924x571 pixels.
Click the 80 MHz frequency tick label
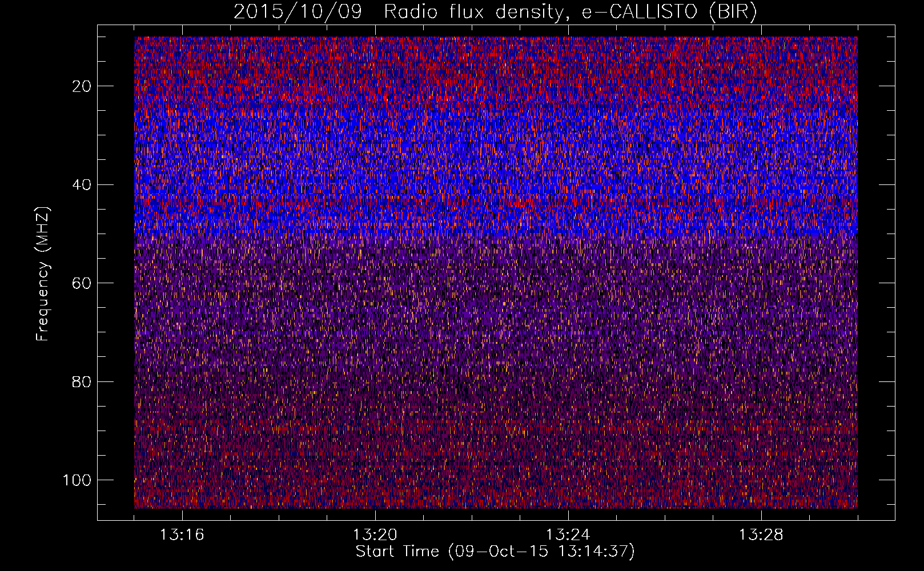[x=82, y=382]
